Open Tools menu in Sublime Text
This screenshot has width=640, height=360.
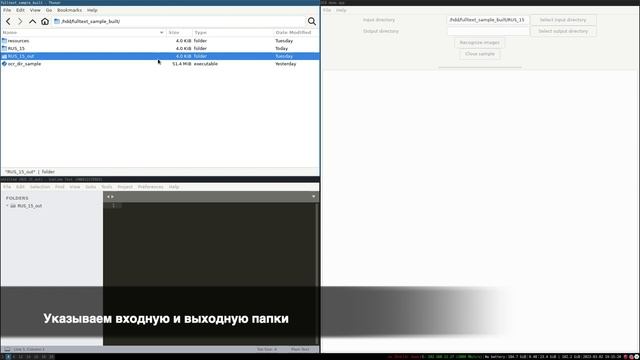(x=107, y=187)
